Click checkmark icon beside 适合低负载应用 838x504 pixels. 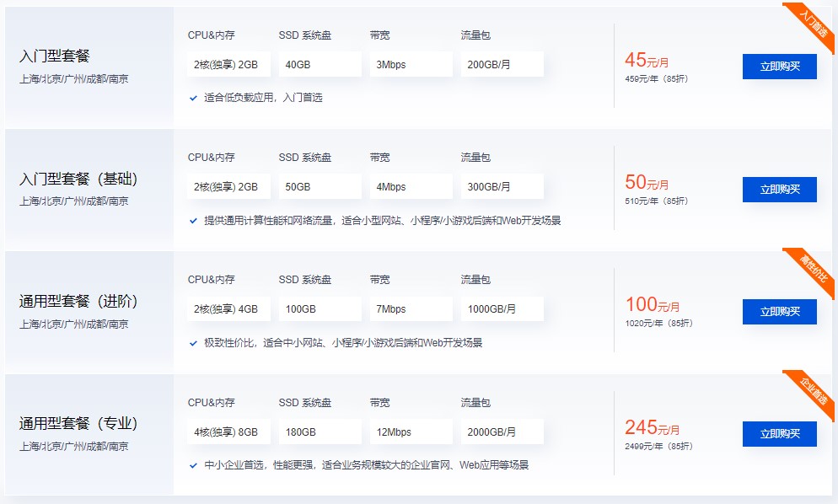193,98
